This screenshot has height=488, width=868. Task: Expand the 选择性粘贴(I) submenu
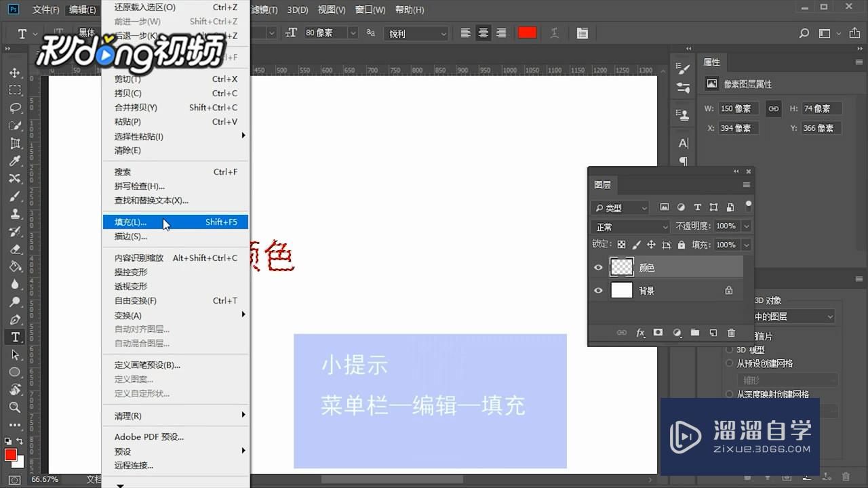click(176, 136)
